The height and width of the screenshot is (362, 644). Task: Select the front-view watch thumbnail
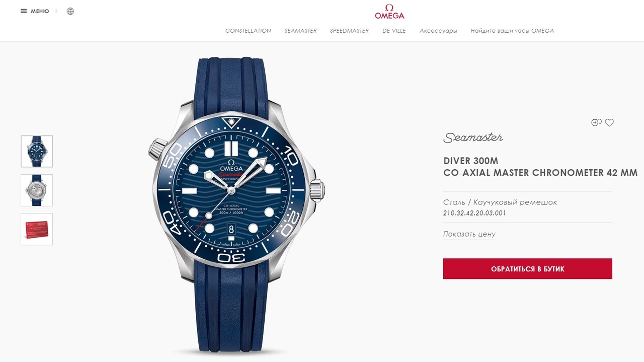point(37,151)
